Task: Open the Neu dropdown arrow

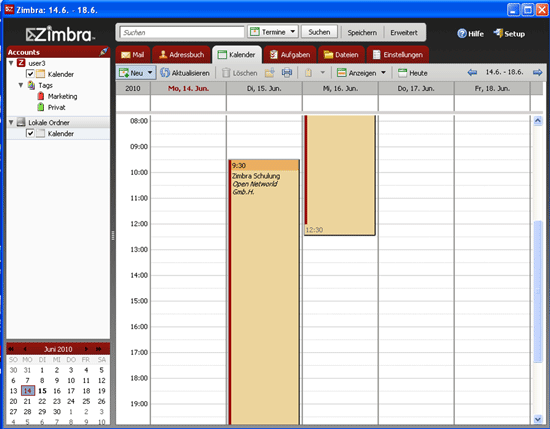Action: (x=150, y=73)
